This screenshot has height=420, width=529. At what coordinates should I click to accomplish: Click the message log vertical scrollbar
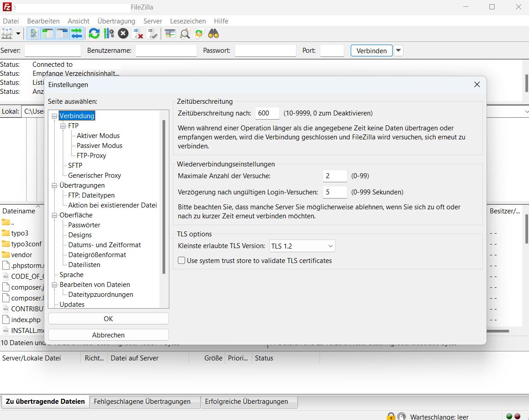[527, 83]
